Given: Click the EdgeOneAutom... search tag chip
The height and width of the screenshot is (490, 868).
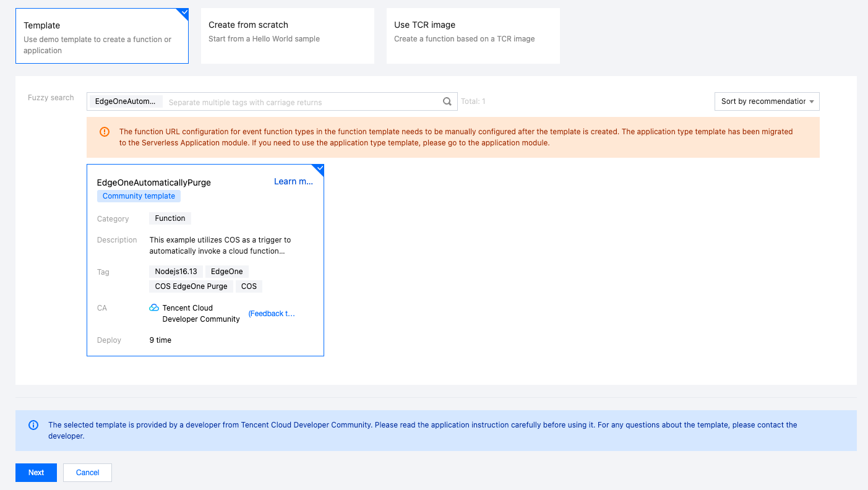Looking at the screenshot, I should pyautogui.click(x=126, y=101).
